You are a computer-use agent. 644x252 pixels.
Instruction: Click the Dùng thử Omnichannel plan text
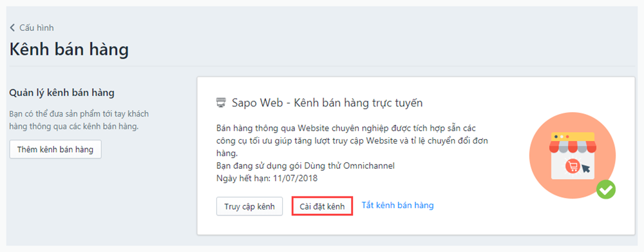pyautogui.click(x=350, y=166)
